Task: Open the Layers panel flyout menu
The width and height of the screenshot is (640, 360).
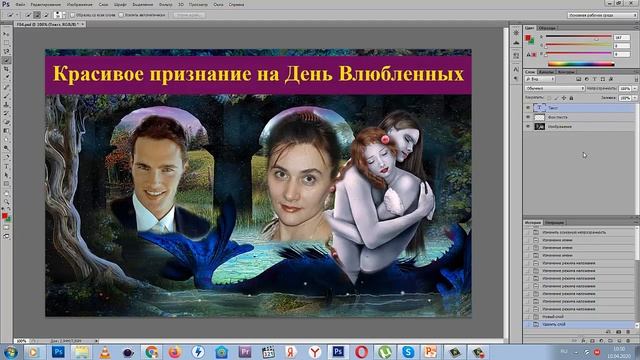Action: tap(636, 71)
